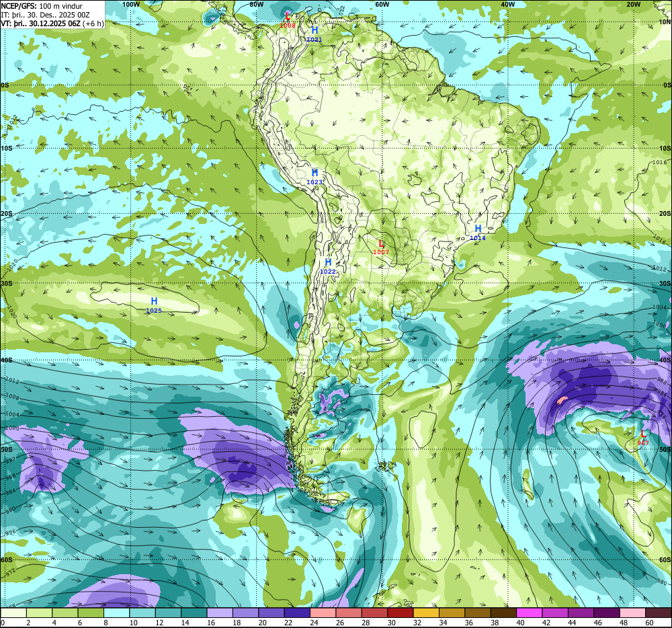Click the legend value label 32
This screenshot has height=628, width=672.
(x=417, y=623)
